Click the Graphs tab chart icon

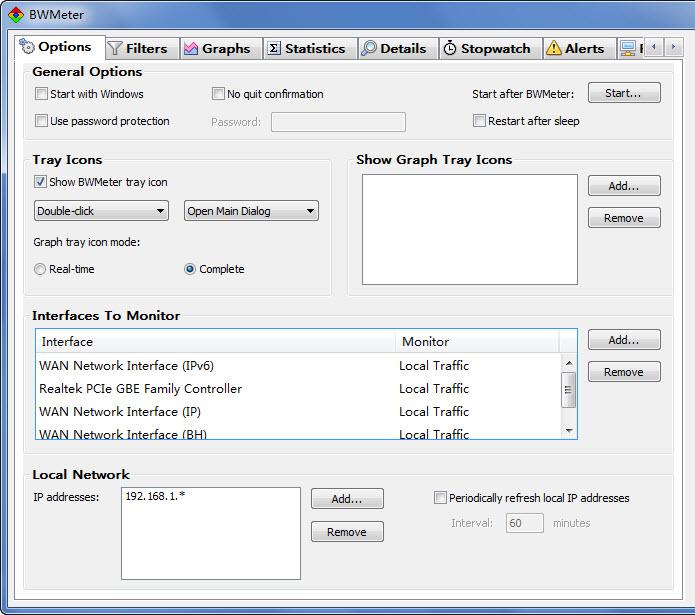(191, 48)
